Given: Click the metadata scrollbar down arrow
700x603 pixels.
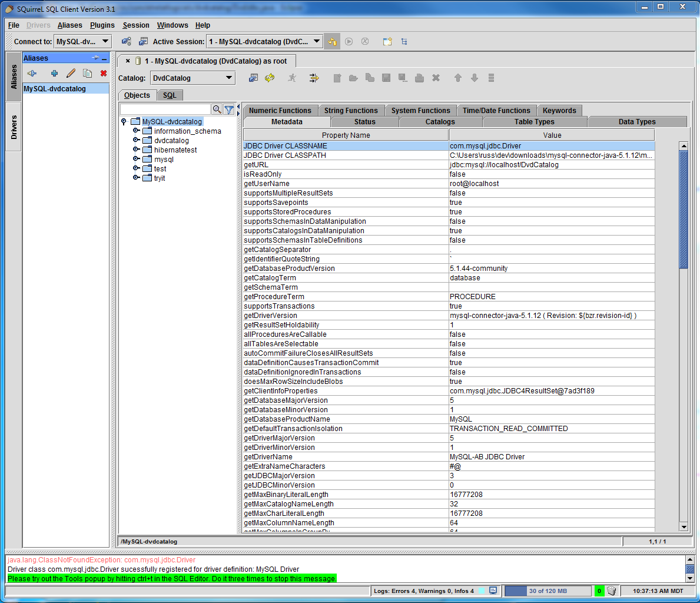Looking at the screenshot, I should tap(684, 527).
